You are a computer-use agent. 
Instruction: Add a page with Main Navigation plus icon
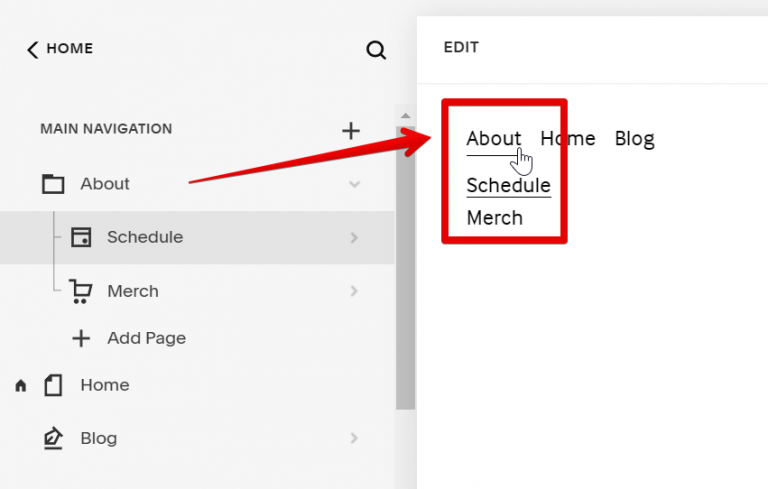point(351,130)
